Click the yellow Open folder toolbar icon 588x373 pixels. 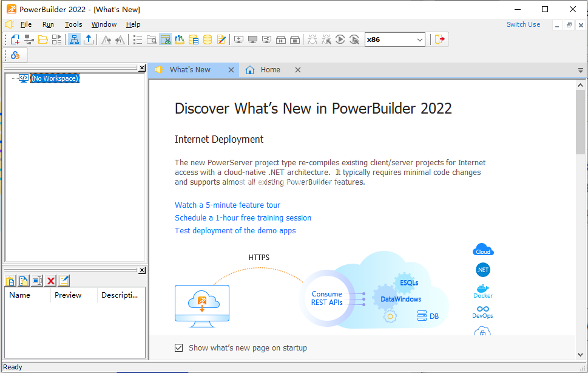point(42,39)
